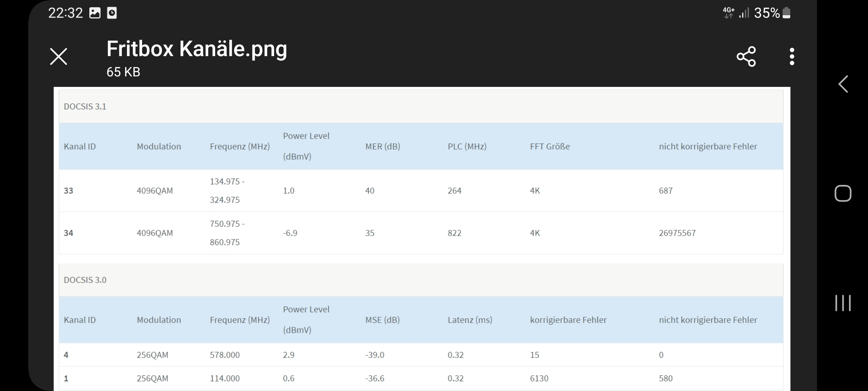Click PLC value 264
The height and width of the screenshot is (391, 868).
pyautogui.click(x=455, y=191)
